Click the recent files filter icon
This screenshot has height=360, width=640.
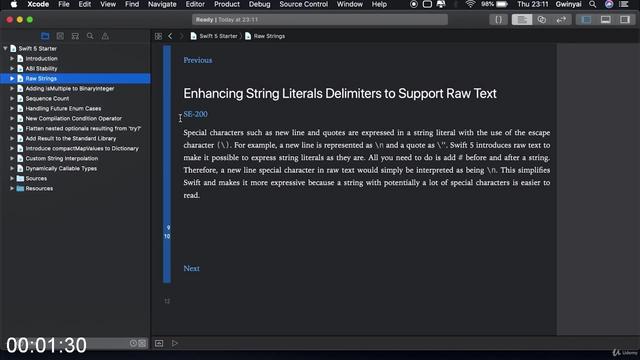[133, 343]
